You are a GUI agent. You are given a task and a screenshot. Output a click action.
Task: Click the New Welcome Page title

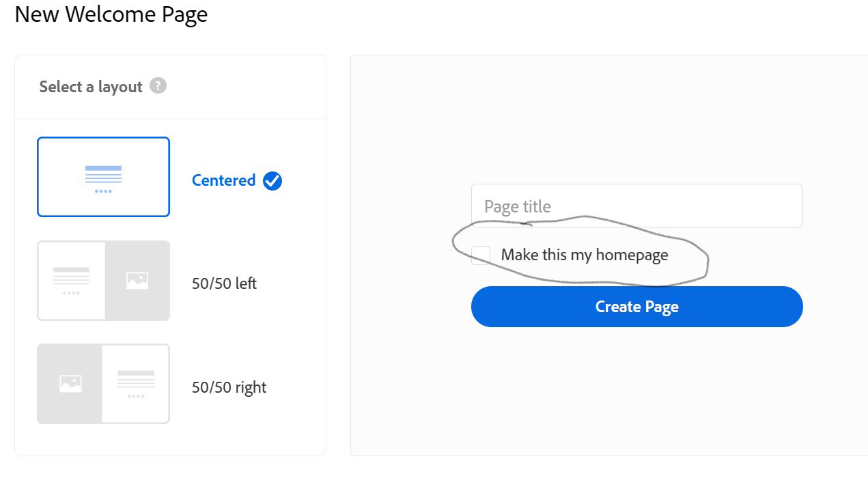[x=111, y=14]
